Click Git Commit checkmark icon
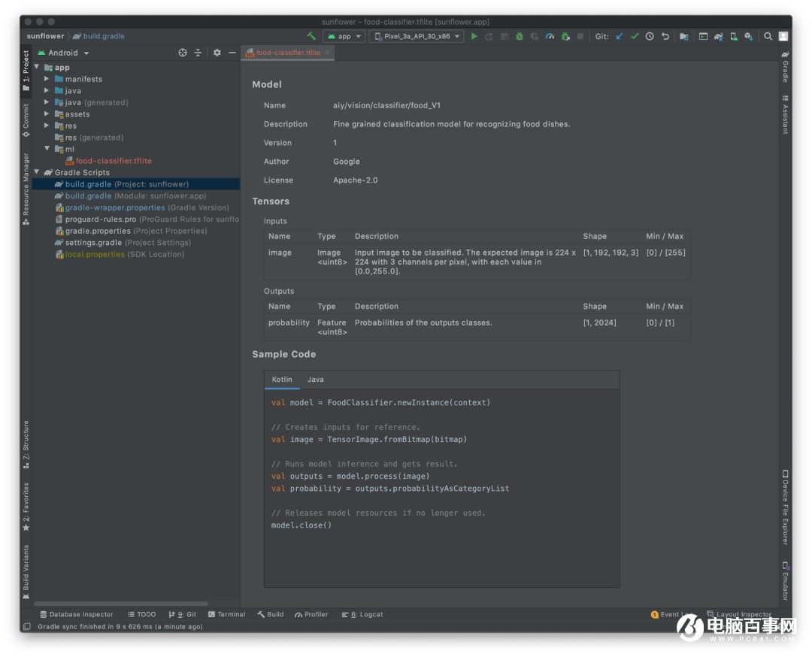The width and height of the screenshot is (812, 657). point(635,36)
